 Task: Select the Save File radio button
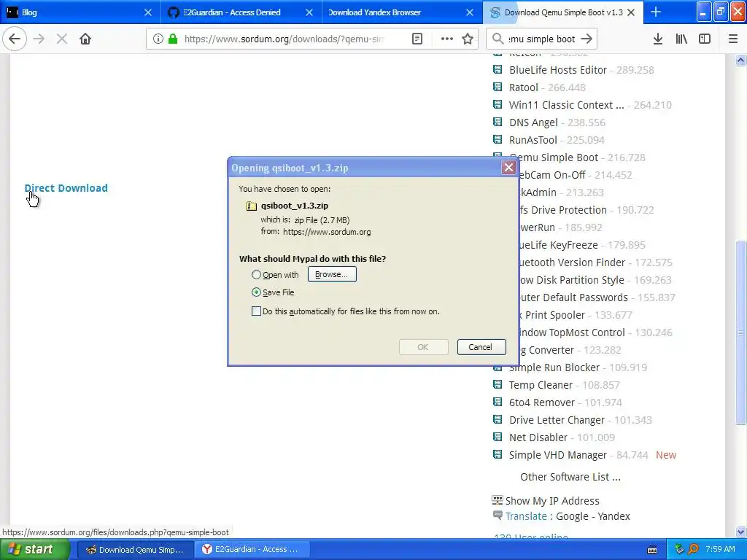coord(256,292)
